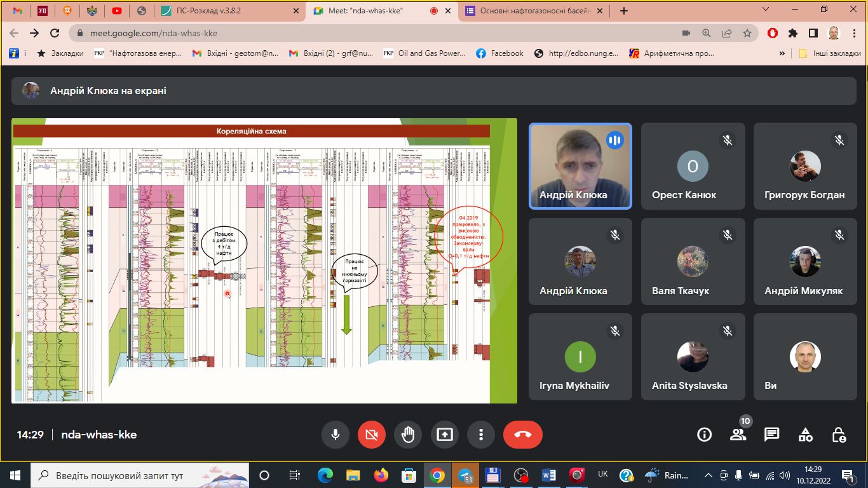
Task: Open the Opera extension red icon
Action: (773, 33)
